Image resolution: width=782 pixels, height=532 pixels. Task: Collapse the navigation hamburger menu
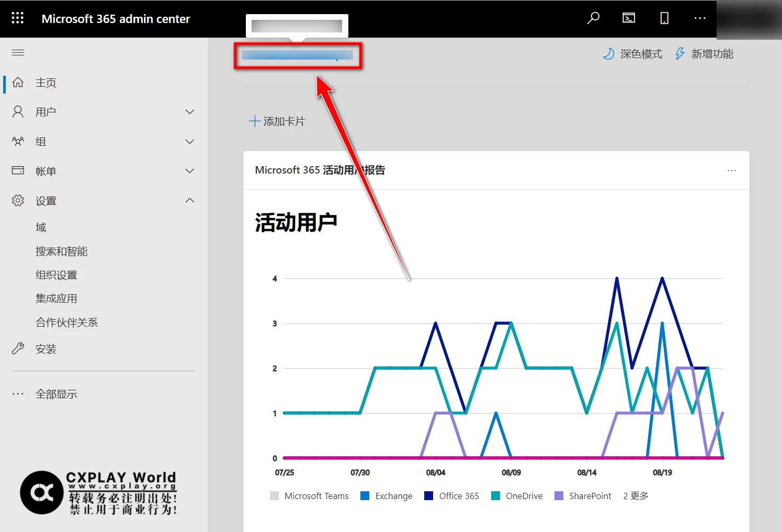click(18, 52)
